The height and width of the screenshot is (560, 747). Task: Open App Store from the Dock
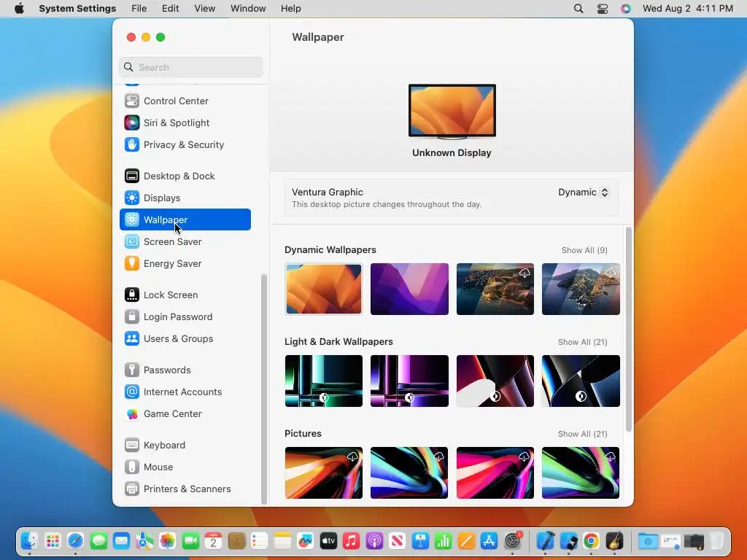tap(489, 542)
